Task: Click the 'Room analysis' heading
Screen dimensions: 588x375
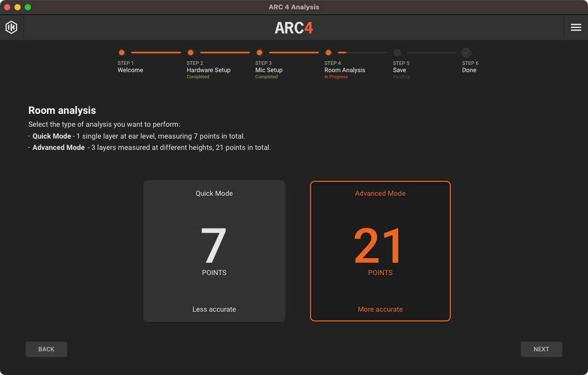Action: pyautogui.click(x=62, y=111)
